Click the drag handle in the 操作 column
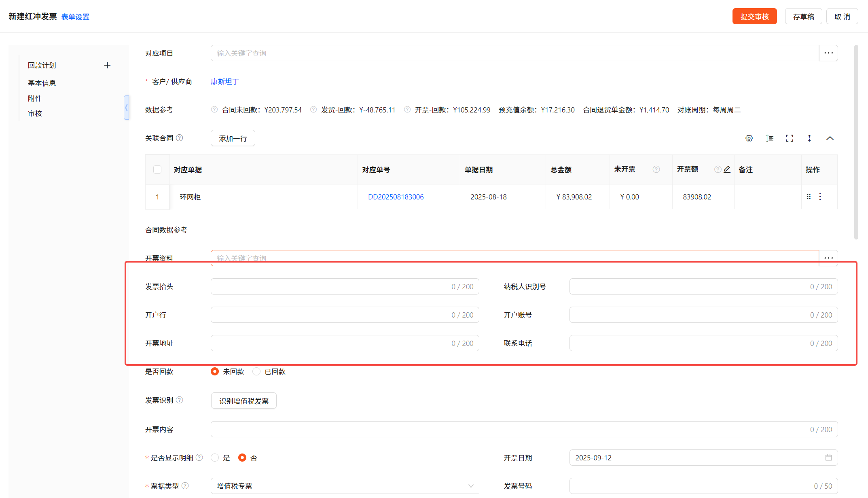Viewport: 868px width, 498px height. point(809,197)
